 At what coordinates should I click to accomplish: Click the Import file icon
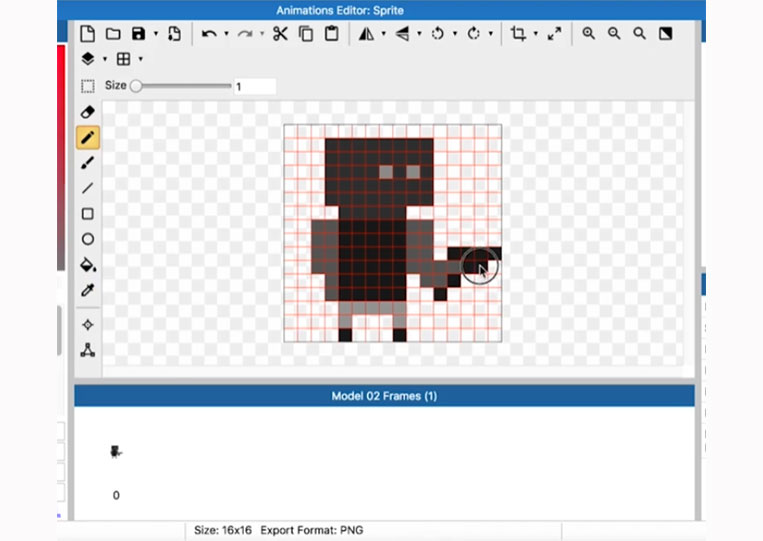pyautogui.click(x=174, y=34)
